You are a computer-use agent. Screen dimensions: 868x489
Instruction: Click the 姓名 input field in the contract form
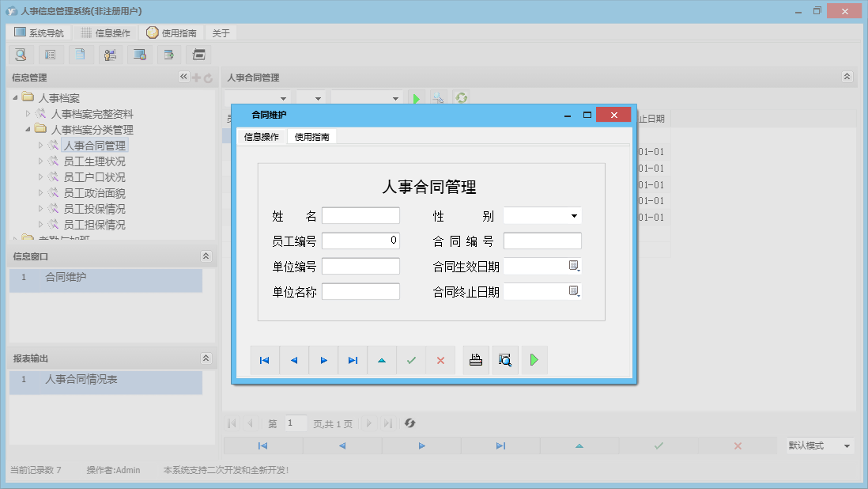point(360,214)
